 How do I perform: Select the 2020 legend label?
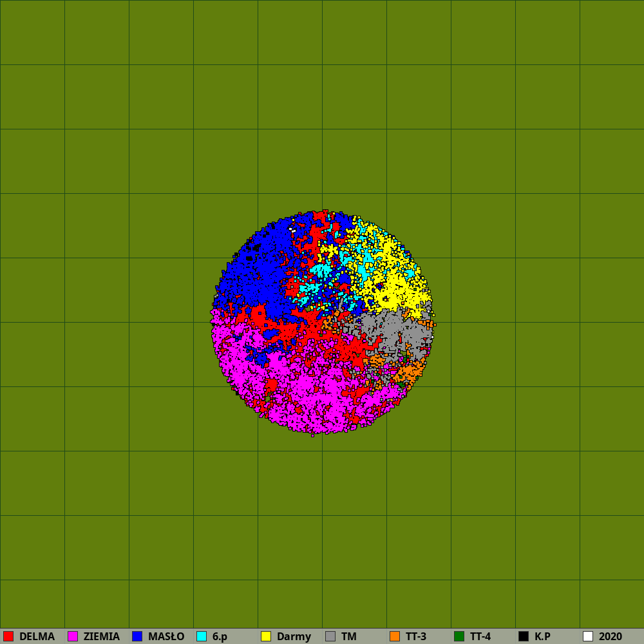pos(611,637)
